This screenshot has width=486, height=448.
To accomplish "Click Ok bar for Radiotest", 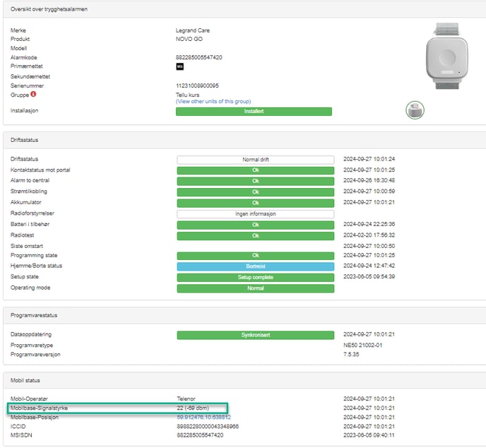I will 256,235.
